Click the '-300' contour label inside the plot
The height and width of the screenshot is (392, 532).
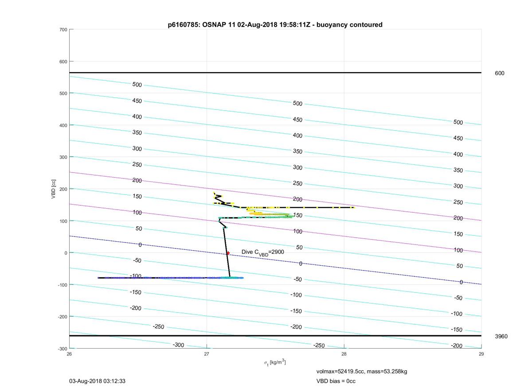tap(178, 345)
